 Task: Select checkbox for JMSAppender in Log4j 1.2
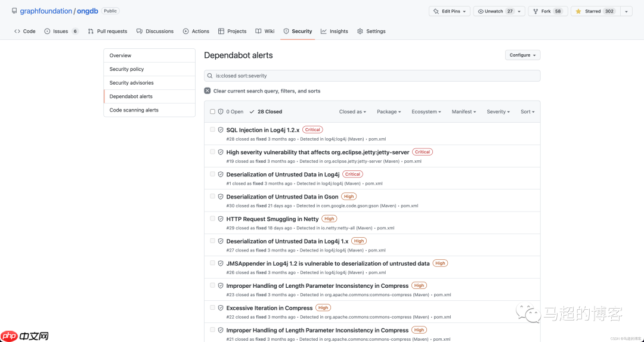tap(212, 263)
